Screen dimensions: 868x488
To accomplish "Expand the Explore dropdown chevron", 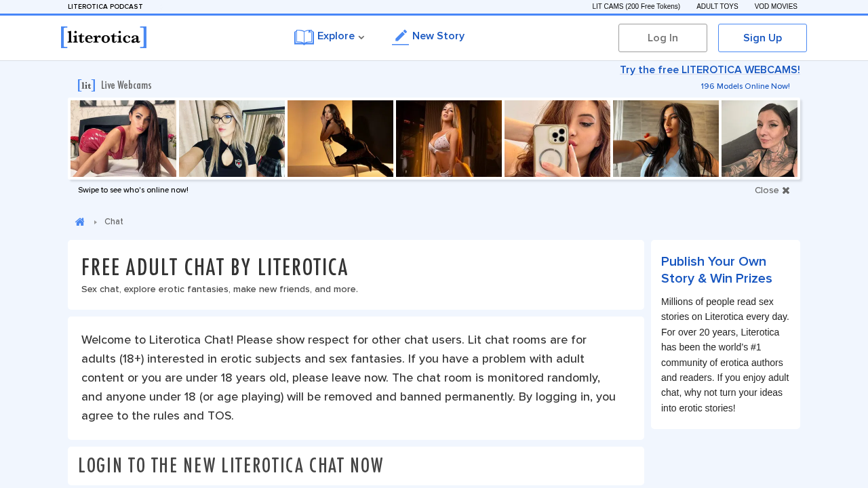I will pos(361,37).
